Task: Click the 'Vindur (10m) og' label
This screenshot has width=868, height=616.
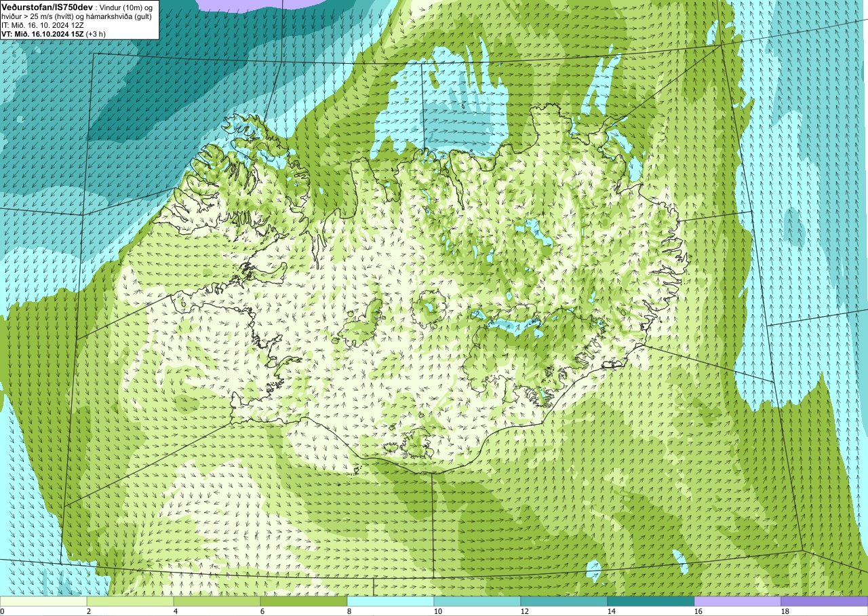Action: (126, 7)
